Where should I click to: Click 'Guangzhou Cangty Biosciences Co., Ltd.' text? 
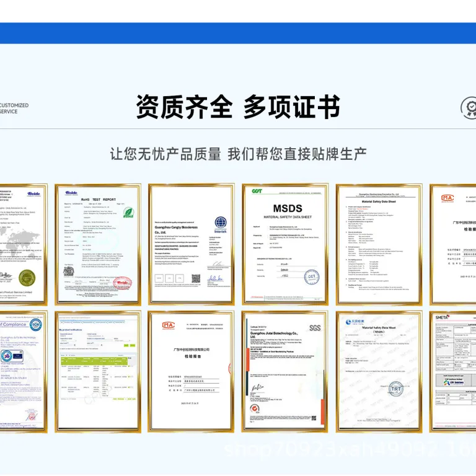[176, 229]
